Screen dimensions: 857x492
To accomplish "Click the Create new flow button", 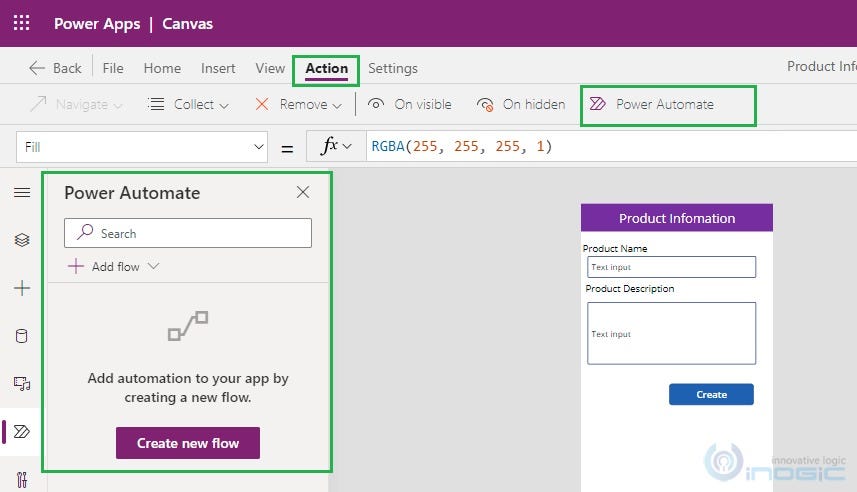I will (x=188, y=443).
